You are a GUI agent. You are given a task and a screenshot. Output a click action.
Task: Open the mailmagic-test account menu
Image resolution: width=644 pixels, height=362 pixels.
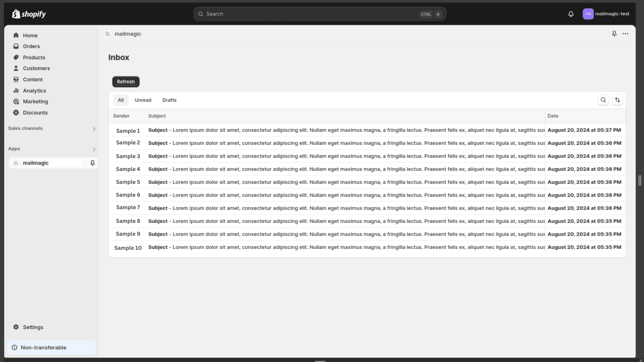(606, 14)
